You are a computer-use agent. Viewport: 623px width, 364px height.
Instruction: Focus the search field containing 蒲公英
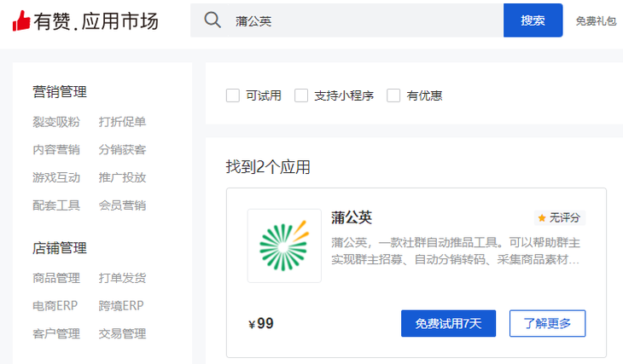[x=346, y=20]
